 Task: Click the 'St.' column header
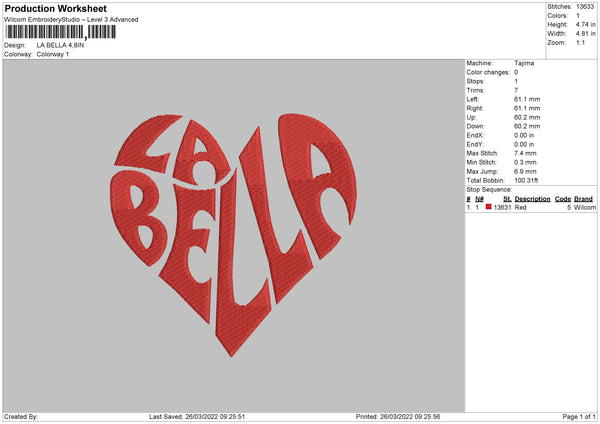[507, 199]
